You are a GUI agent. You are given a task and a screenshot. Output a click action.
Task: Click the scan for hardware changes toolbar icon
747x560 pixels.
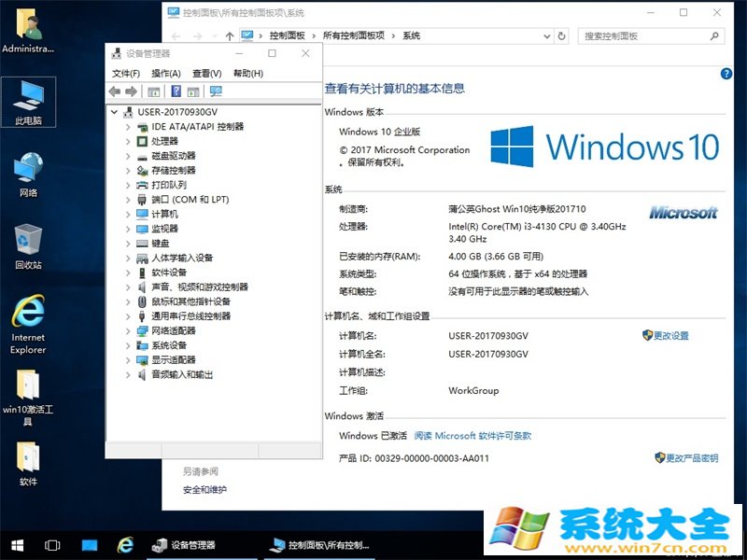coord(216,91)
